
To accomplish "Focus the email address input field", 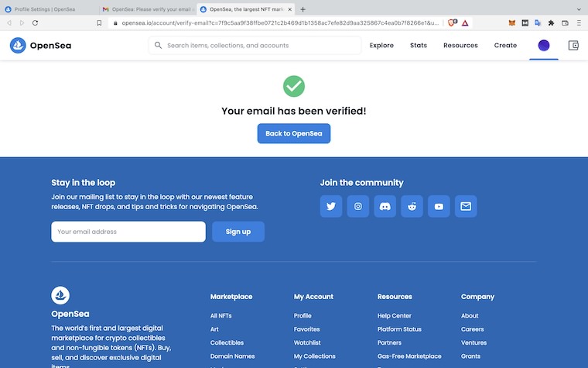I will 128,232.
